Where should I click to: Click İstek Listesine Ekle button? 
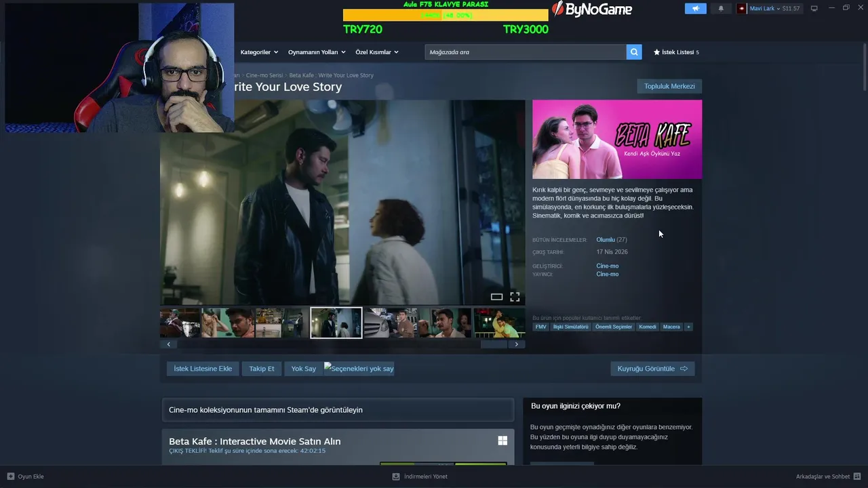coord(203,369)
